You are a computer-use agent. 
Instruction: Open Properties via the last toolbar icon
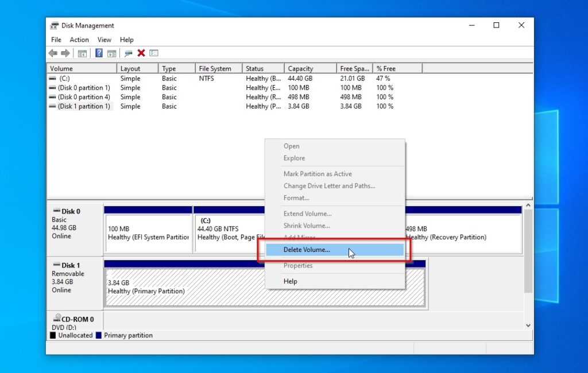(153, 53)
